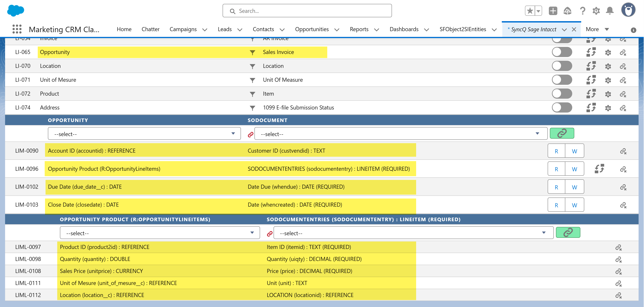The width and height of the screenshot is (644, 307).
Task: Toggle R for LIM-0102 Due Date
Action: click(556, 187)
